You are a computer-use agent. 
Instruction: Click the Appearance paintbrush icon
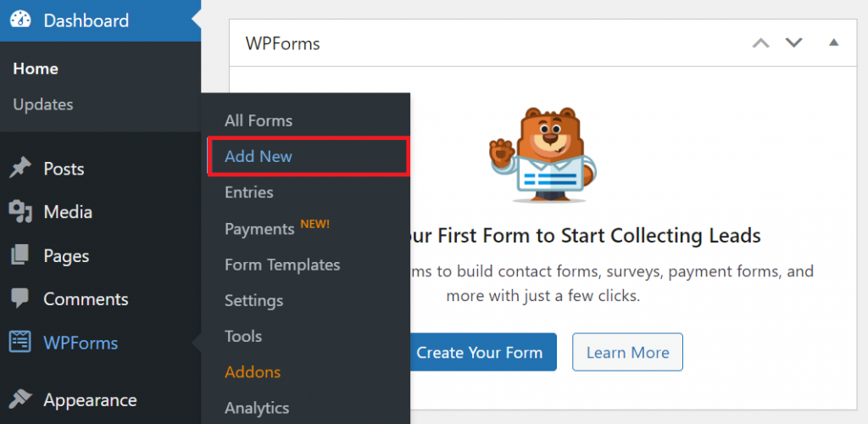click(20, 399)
